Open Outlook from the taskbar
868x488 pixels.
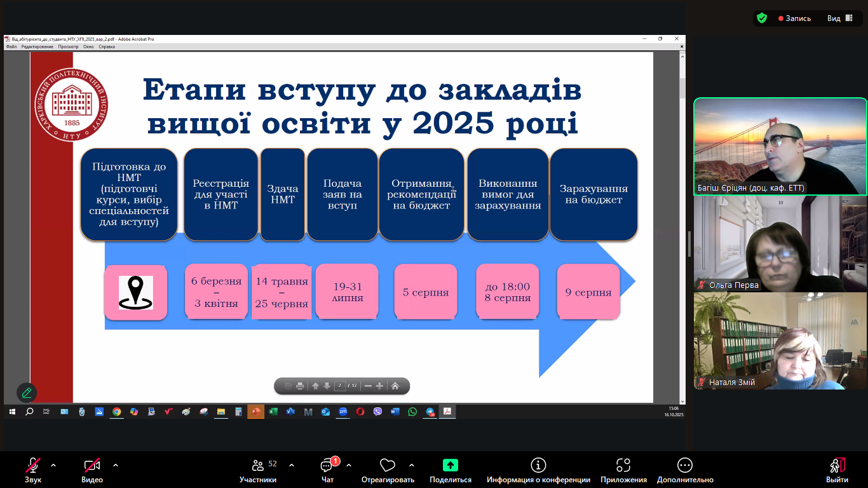(x=325, y=412)
